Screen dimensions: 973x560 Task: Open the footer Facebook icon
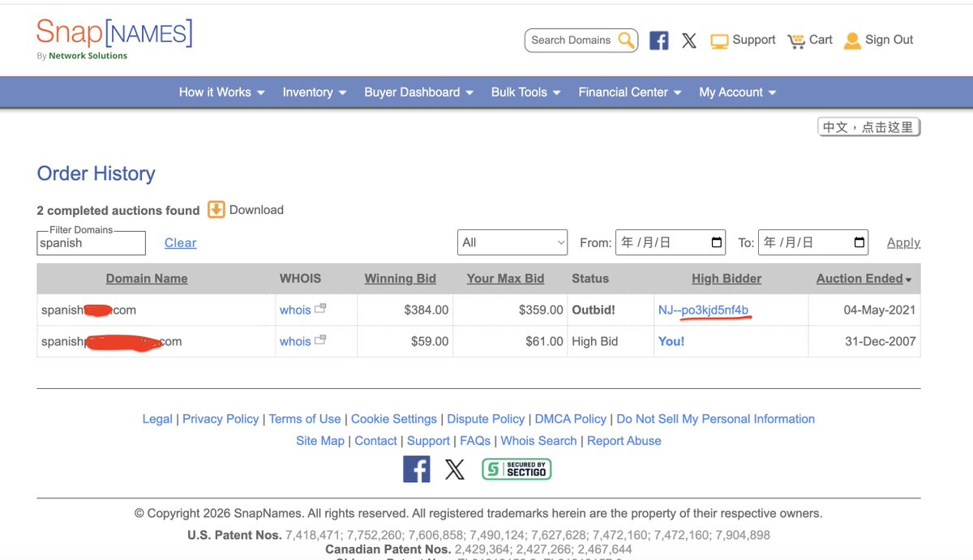click(417, 469)
